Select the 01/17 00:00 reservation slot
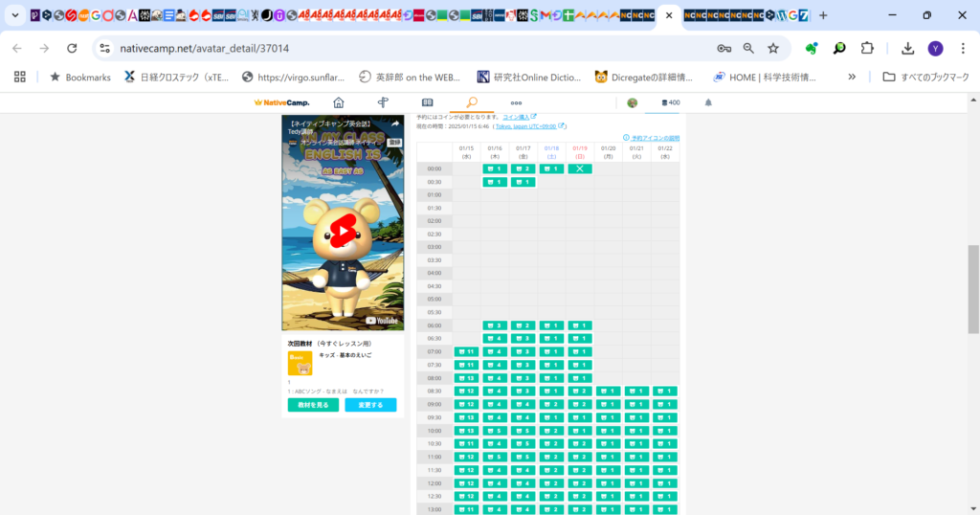The height and width of the screenshot is (515, 980). (x=523, y=168)
